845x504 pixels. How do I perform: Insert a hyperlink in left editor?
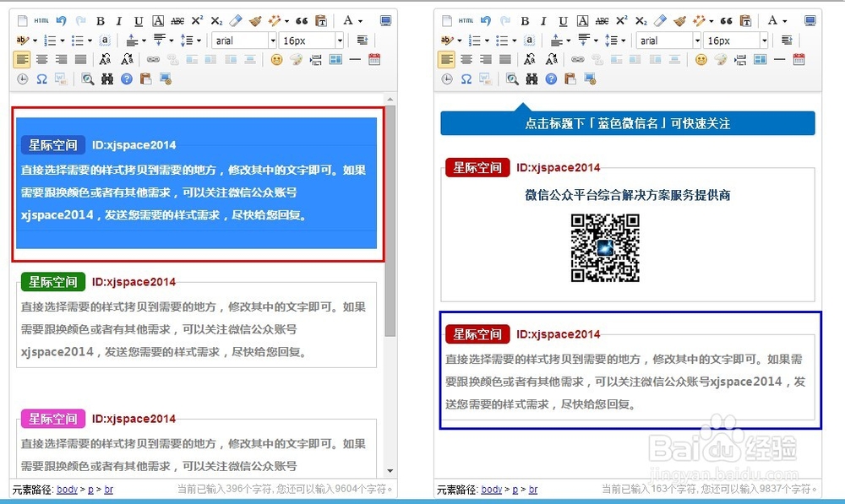[153, 60]
